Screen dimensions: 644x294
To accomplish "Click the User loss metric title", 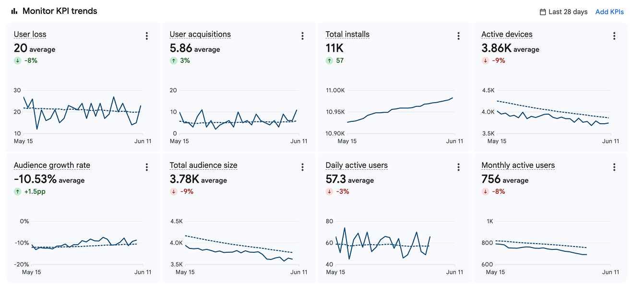I will coord(30,35).
